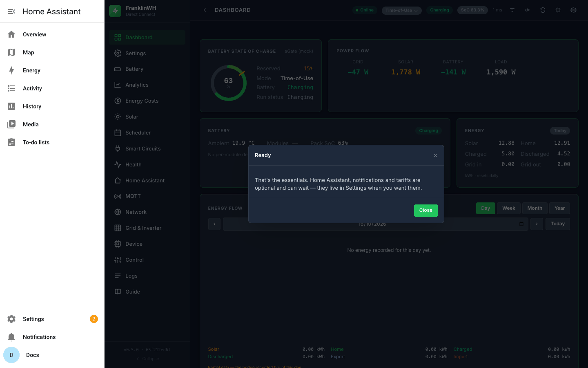
Task: Open the Guide page
Action: point(147,292)
